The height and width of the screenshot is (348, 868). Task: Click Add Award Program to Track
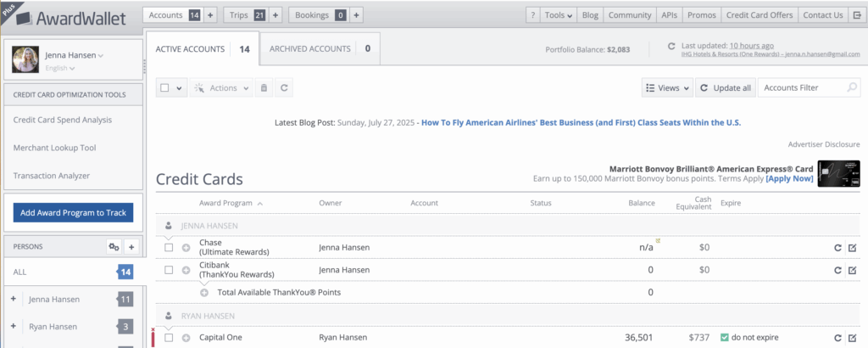73,213
